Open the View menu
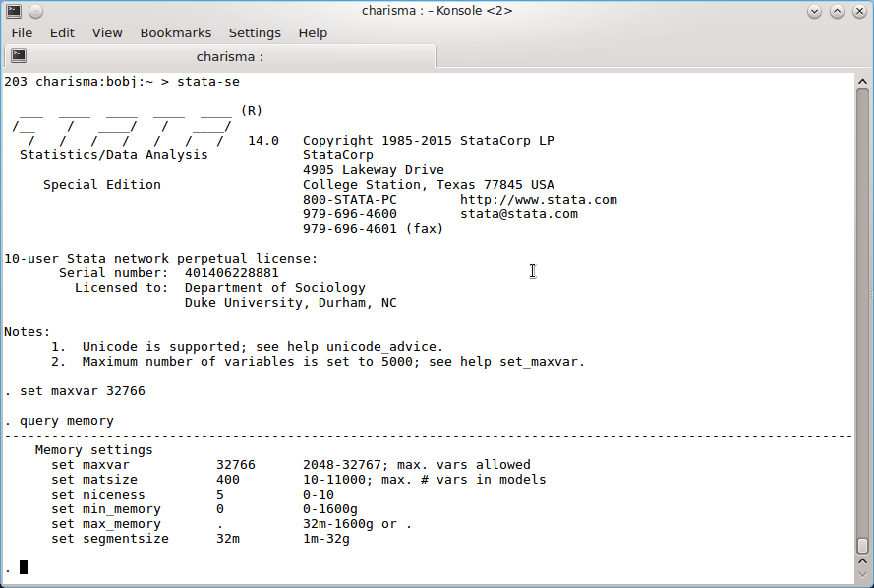This screenshot has height=588, width=874. coord(107,32)
